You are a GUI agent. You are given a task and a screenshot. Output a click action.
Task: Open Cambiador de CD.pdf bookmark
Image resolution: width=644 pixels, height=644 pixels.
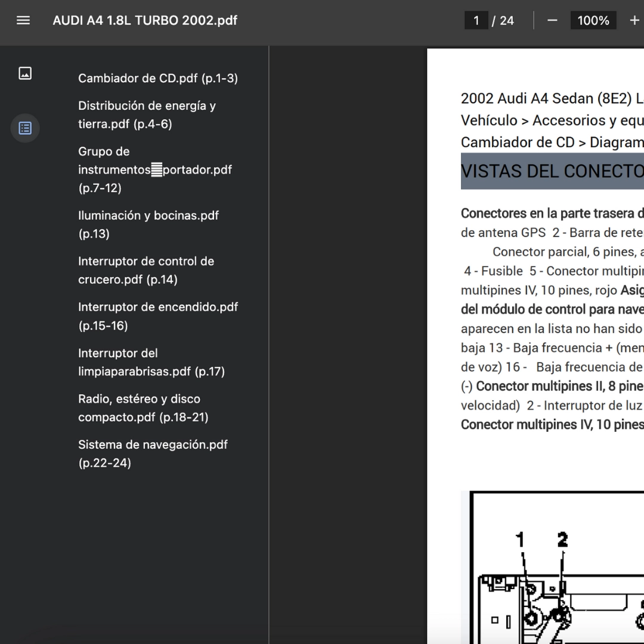click(158, 78)
